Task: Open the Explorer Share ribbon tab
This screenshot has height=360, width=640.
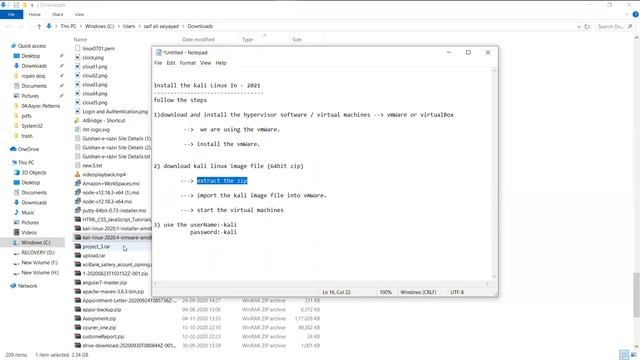Action: pos(58,14)
